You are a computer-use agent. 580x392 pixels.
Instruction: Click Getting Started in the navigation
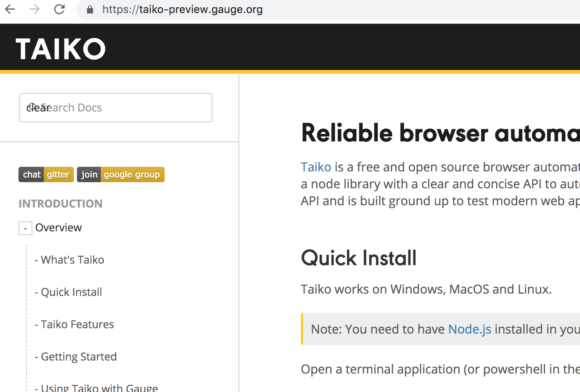[76, 356]
